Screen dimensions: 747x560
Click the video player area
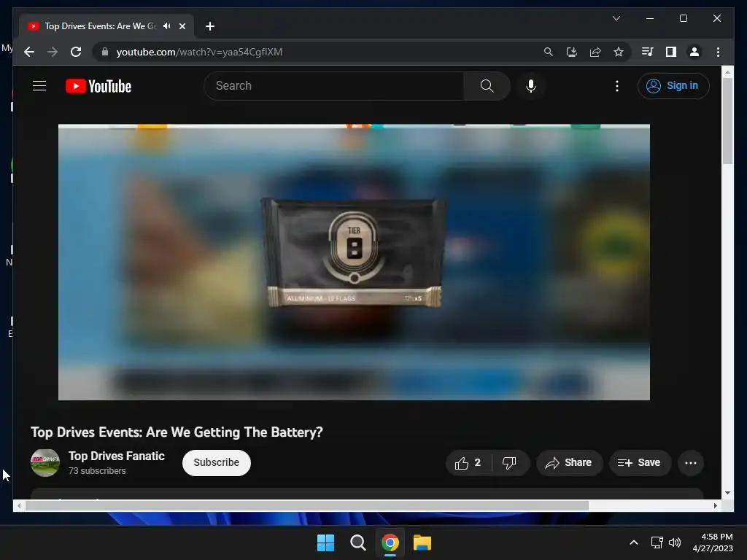[x=354, y=262]
